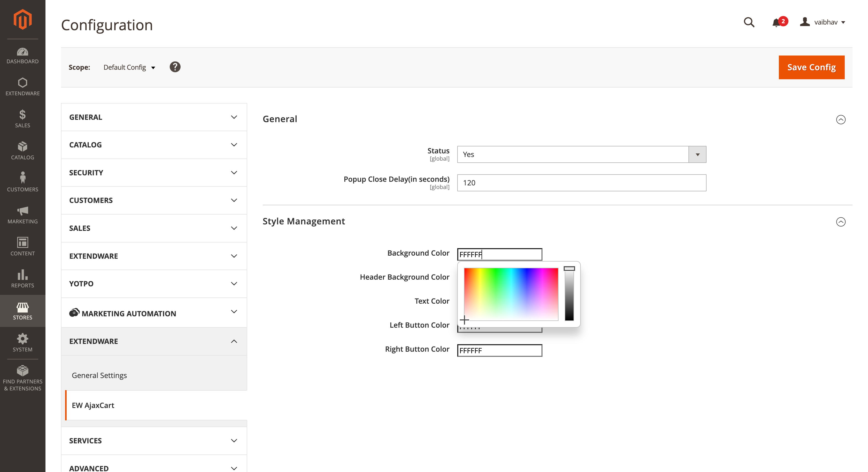Collapse the General fieldset toggle

(841, 120)
